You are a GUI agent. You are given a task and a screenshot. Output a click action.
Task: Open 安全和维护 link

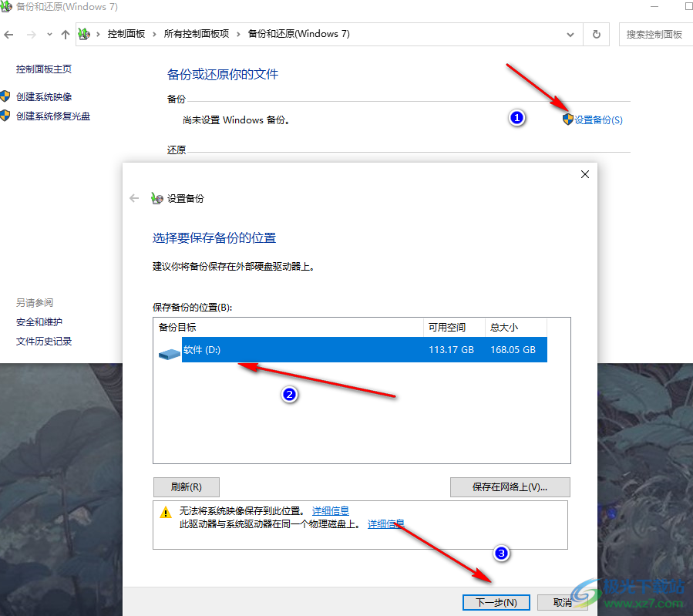[x=39, y=322]
